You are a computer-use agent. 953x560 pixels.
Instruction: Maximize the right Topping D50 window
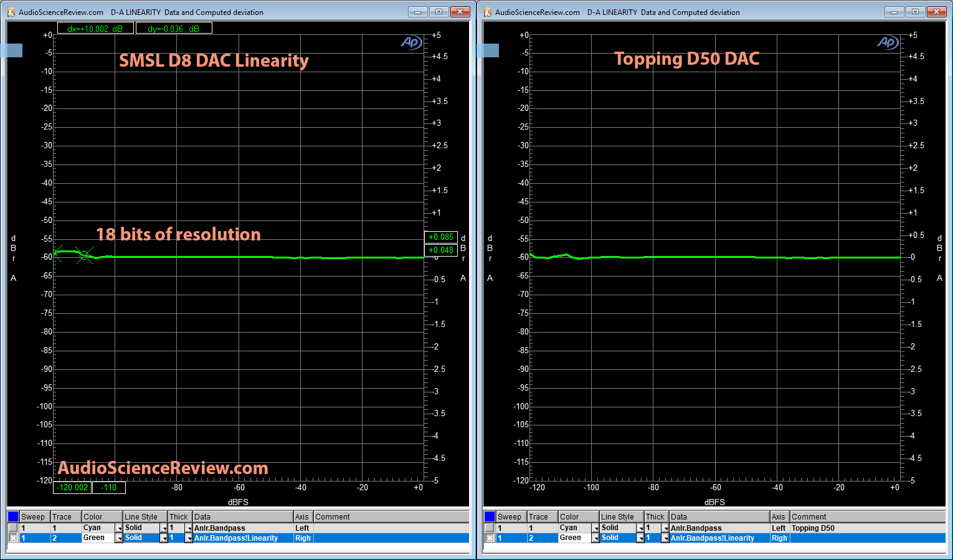[915, 12]
